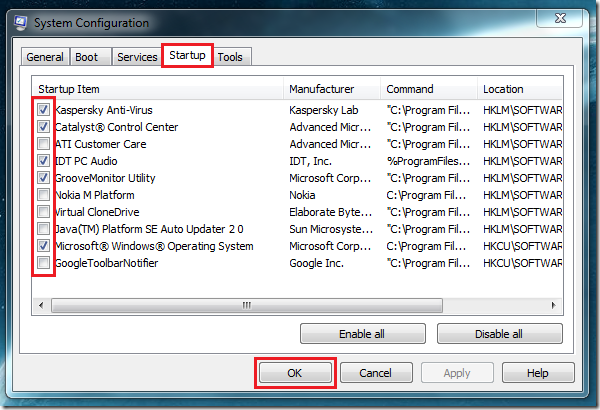Uncheck Kaspersky Anti-Virus startup item
Screen dimensions: 600x410
tap(43, 110)
